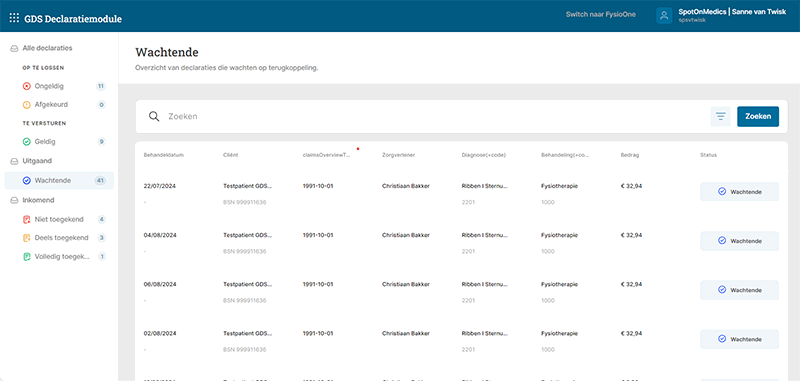Click the Deels toegekend document icon
800x381 pixels.
(x=27, y=238)
